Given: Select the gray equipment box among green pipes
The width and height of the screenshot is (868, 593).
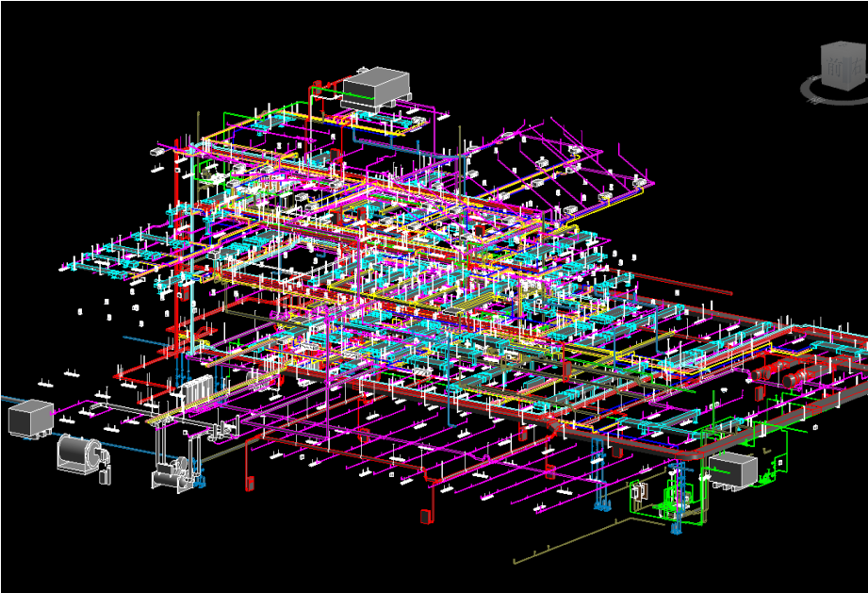Looking at the screenshot, I should (x=732, y=469).
